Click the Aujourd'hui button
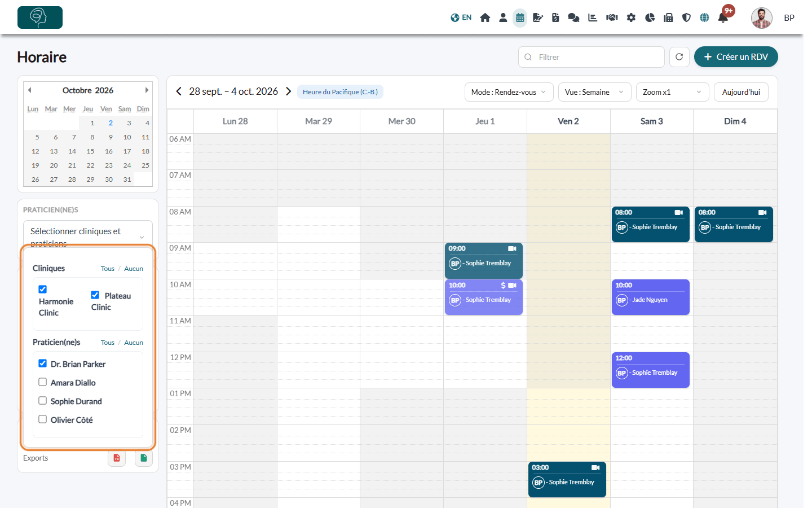 (x=741, y=92)
